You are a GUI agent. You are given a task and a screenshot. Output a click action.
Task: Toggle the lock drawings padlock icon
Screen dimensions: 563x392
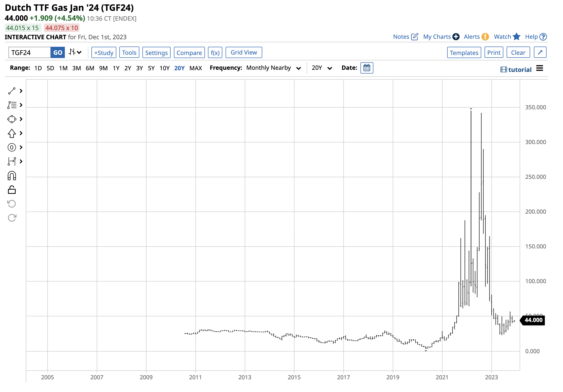tap(12, 190)
